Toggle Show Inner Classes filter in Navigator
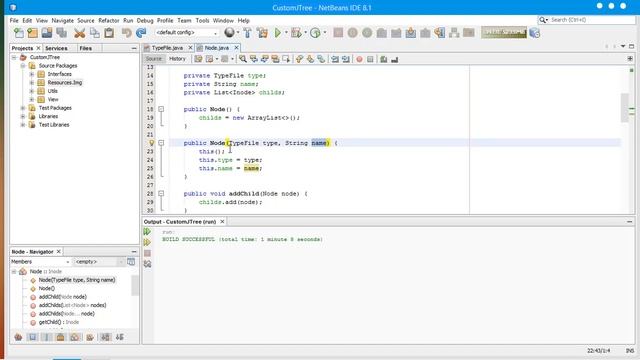Image resolution: width=640 pixels, height=360 pixels. pos(75,337)
